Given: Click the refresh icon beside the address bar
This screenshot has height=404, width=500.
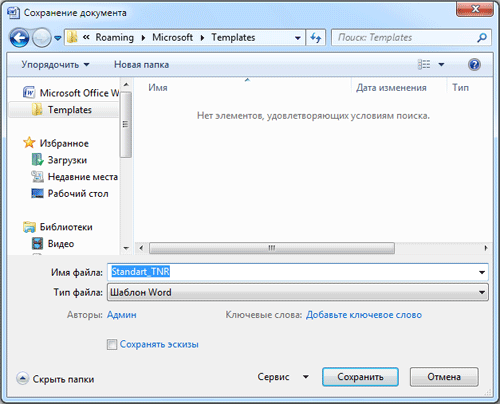Looking at the screenshot, I should coord(316,37).
